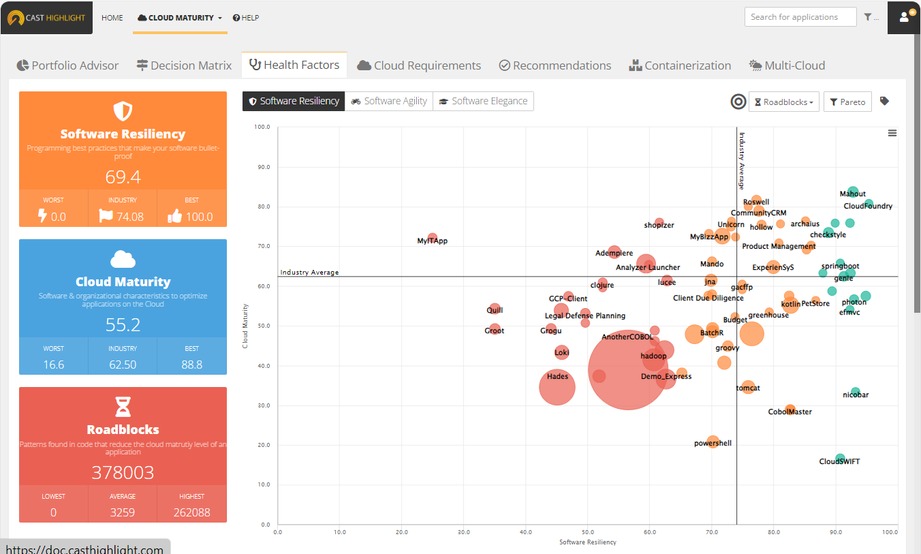
Task: Click the nicobar data point
Action: point(855,392)
